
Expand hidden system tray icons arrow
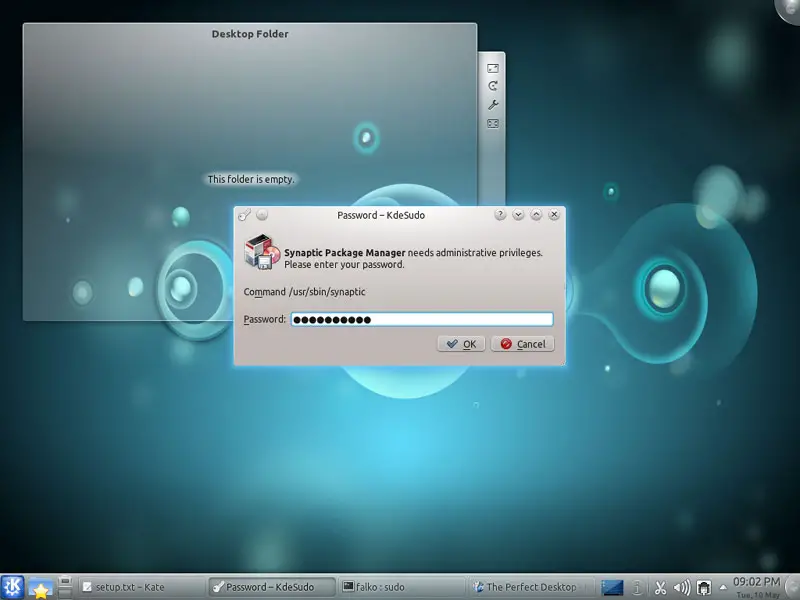pos(723,587)
